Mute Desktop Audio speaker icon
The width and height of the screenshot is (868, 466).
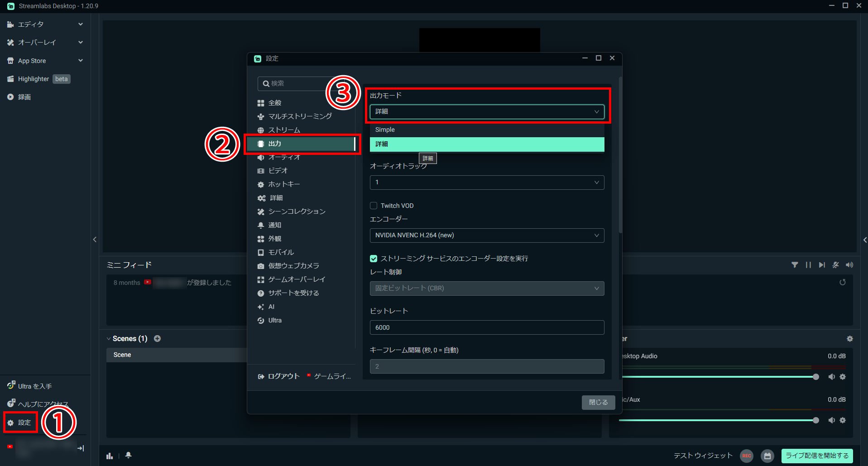tap(832, 377)
